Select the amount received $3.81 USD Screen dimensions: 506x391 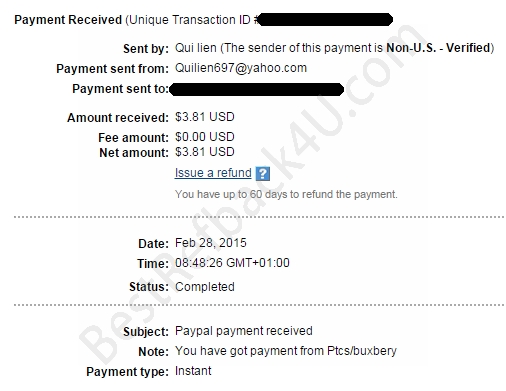point(205,117)
